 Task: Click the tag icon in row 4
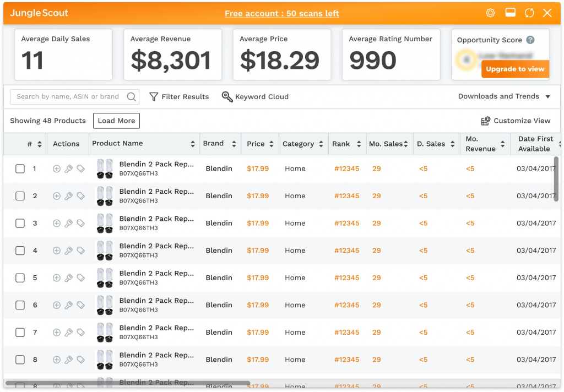coord(81,251)
